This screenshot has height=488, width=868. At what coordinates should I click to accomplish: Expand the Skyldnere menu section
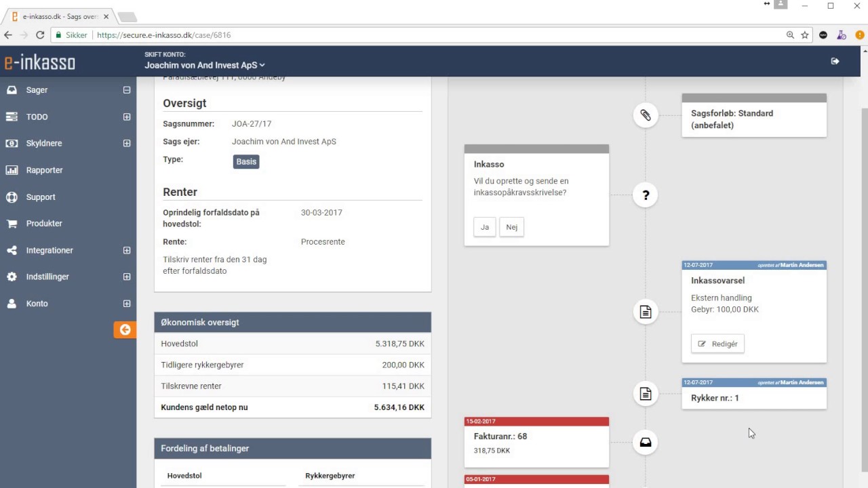point(126,144)
